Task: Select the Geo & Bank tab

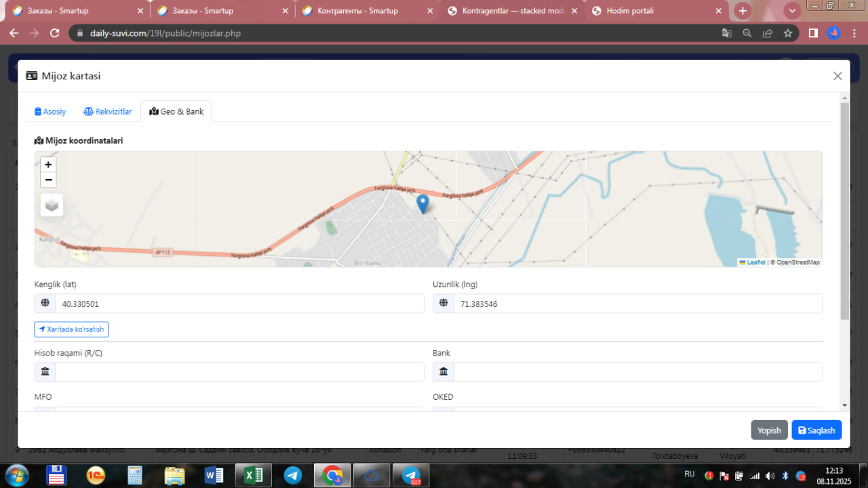Action: (x=176, y=111)
